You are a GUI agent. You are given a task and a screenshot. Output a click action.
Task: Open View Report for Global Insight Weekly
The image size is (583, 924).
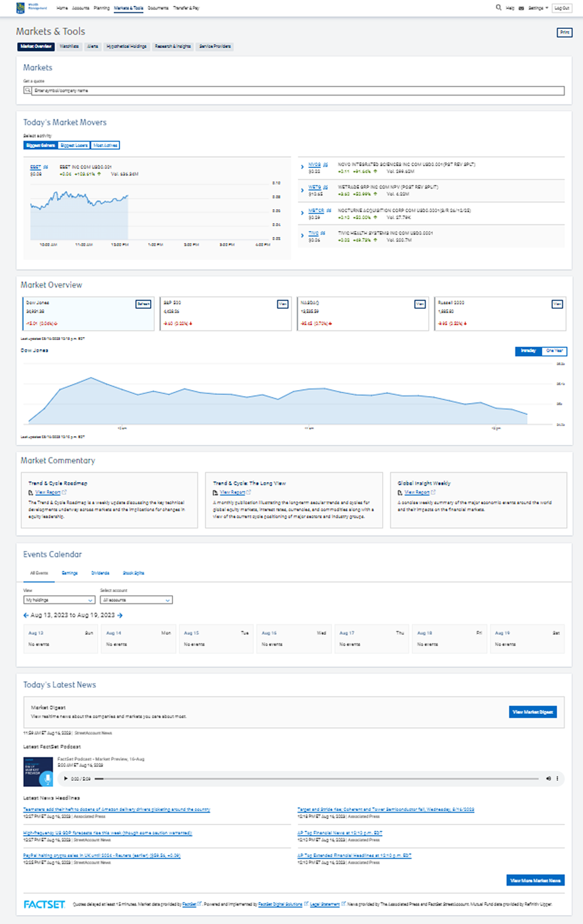[417, 493]
